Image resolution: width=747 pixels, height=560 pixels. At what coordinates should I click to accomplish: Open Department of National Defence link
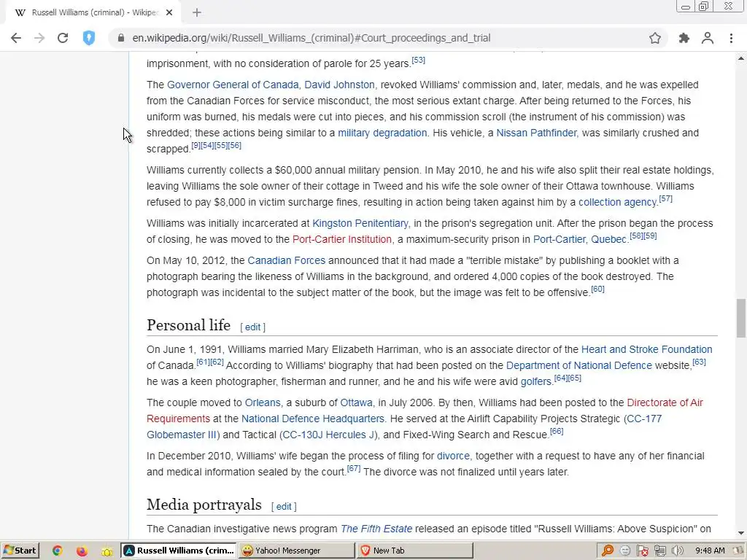[x=578, y=365]
